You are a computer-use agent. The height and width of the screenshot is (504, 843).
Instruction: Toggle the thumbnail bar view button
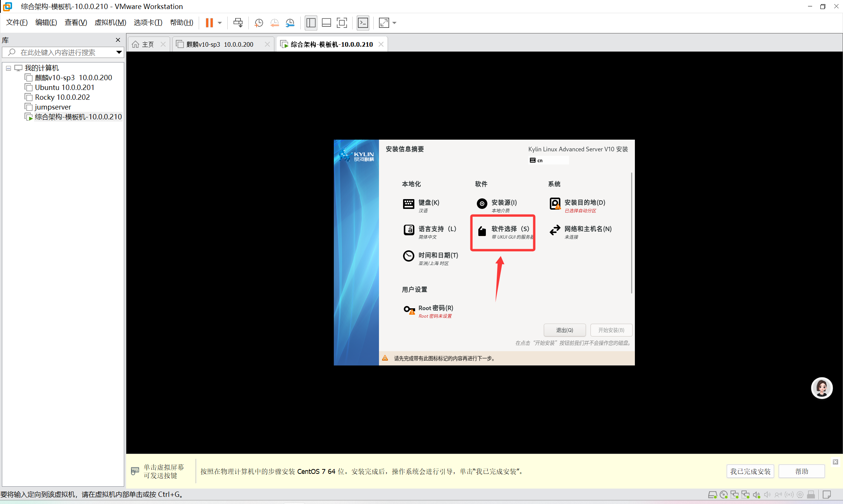coord(326,23)
